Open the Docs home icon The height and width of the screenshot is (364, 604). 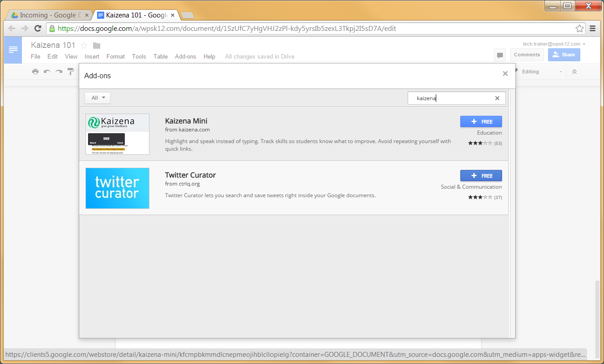(13, 50)
